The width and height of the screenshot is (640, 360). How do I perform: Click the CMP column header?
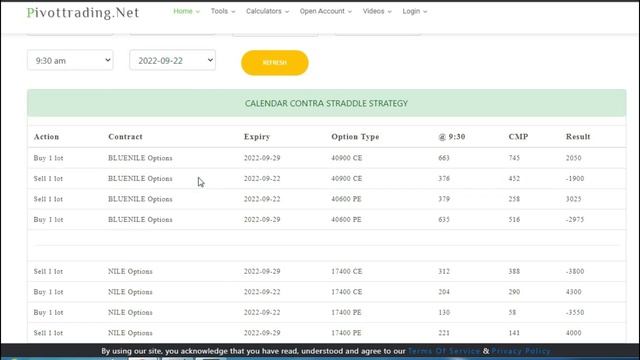518,137
